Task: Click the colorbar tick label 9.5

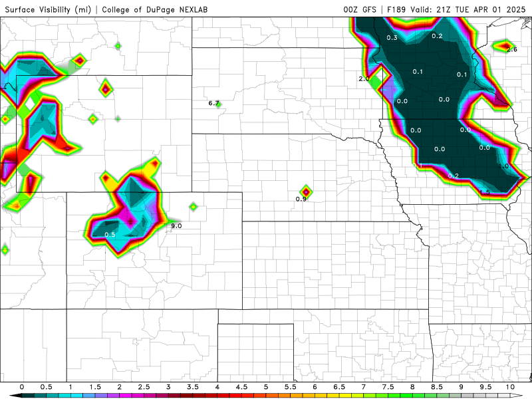Action: coord(486,387)
